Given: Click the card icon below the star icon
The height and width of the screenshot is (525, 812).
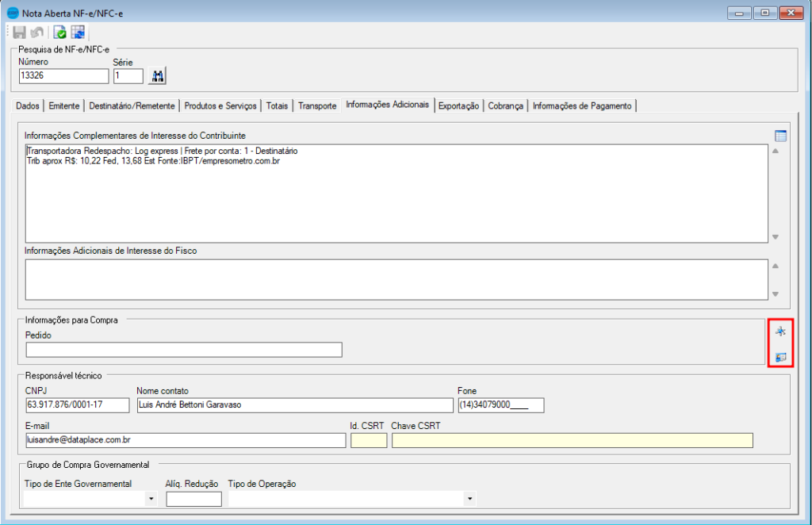Looking at the screenshot, I should (x=780, y=357).
